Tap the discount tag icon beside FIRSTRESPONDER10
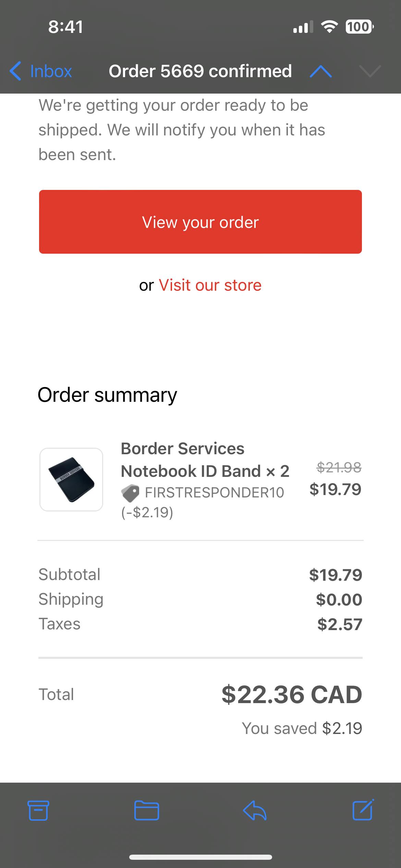The height and width of the screenshot is (868, 401). (x=130, y=493)
